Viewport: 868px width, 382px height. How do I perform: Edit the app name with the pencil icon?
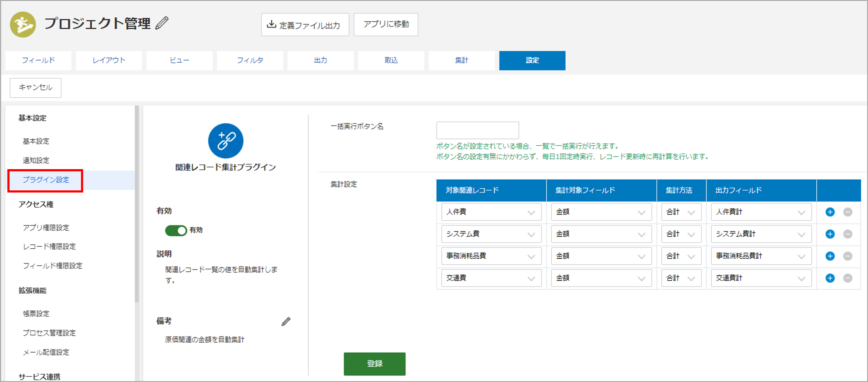pyautogui.click(x=162, y=23)
